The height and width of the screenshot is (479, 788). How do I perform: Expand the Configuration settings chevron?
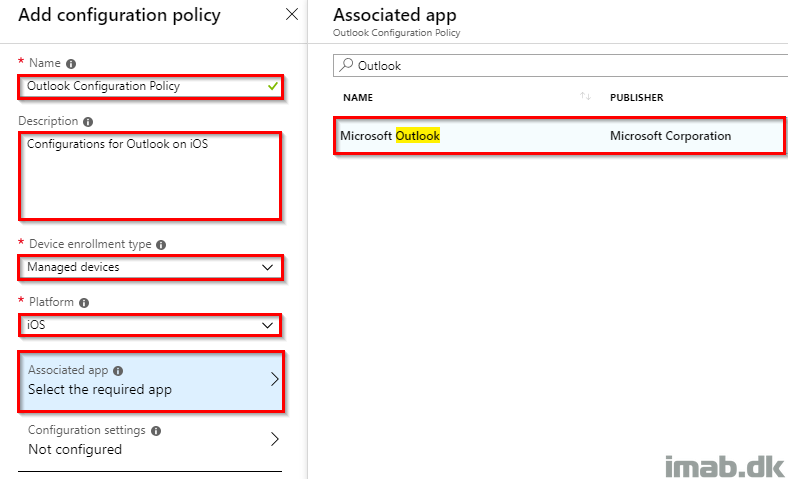coord(274,439)
